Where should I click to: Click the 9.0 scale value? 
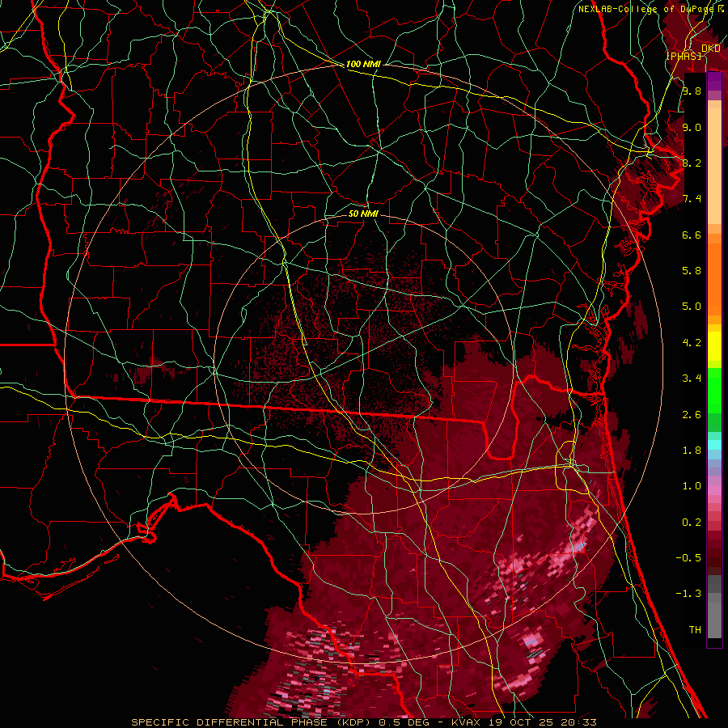[692, 127]
